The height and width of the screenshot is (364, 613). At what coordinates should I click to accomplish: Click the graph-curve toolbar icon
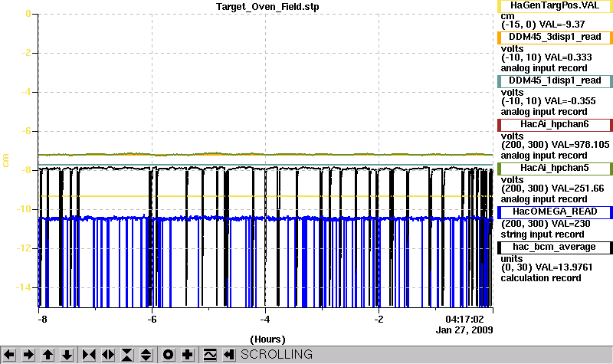pyautogui.click(x=210, y=355)
